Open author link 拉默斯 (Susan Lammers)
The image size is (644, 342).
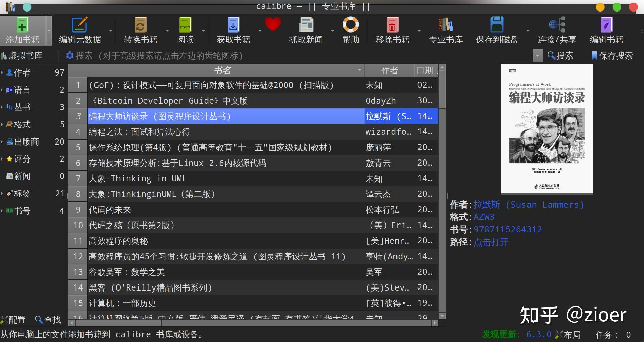[x=529, y=205]
